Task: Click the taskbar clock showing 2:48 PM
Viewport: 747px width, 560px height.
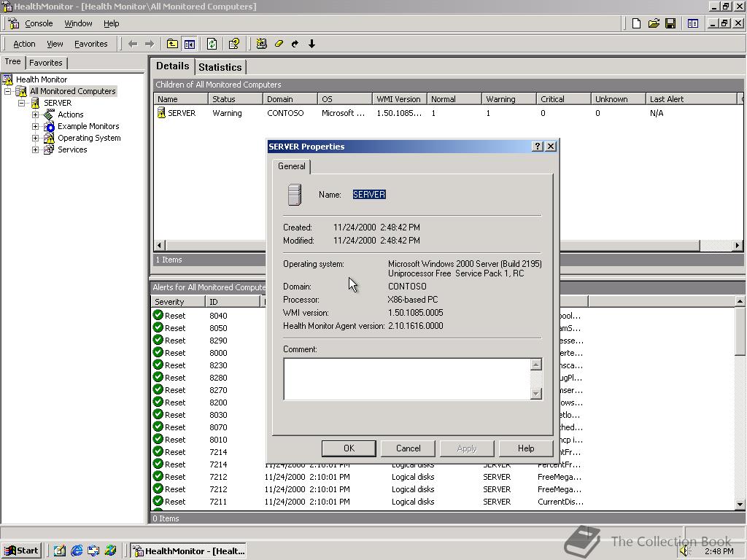Action: click(719, 551)
